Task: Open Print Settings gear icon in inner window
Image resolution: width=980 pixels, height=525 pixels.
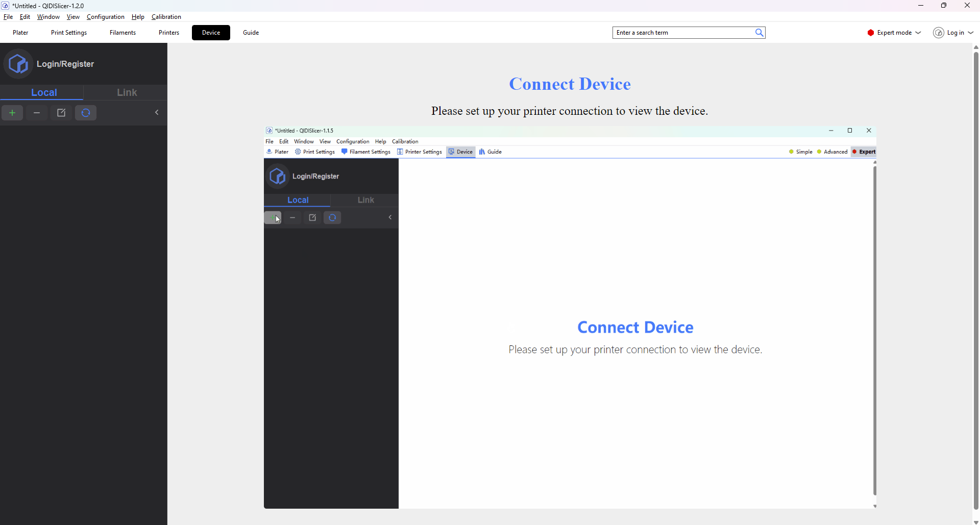Action: 298,152
